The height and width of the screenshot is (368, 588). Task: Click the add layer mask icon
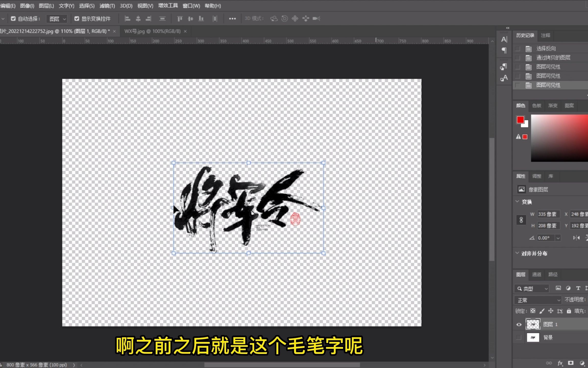coord(571,363)
